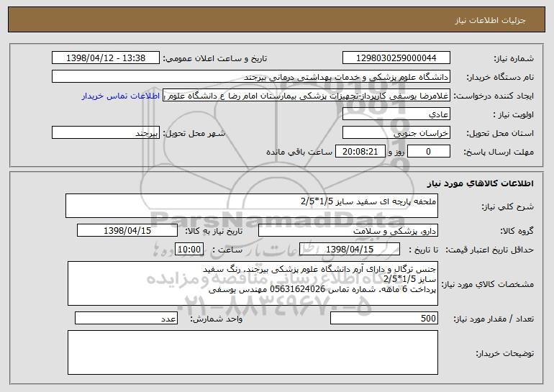Click the province field خراسان جنوبی
This screenshot has height=392, width=554.
click(x=396, y=133)
